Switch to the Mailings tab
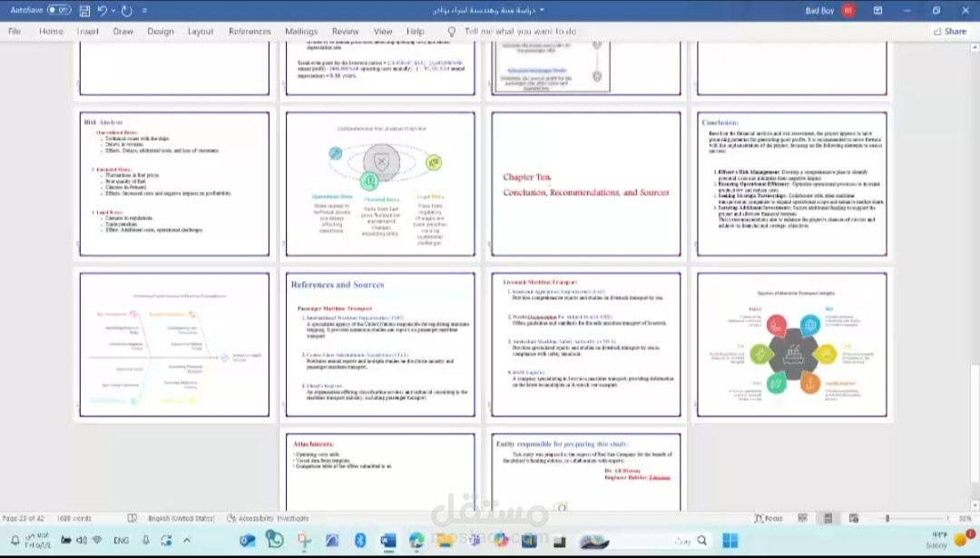The height and width of the screenshot is (558, 980). click(x=301, y=31)
